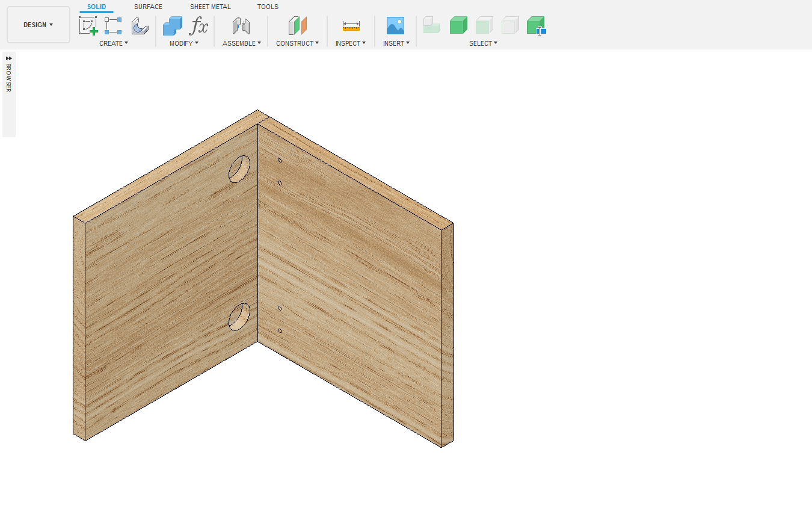Expand the CREATE menu dropdown
Image resolution: width=812 pixels, height=517 pixels.
point(113,43)
